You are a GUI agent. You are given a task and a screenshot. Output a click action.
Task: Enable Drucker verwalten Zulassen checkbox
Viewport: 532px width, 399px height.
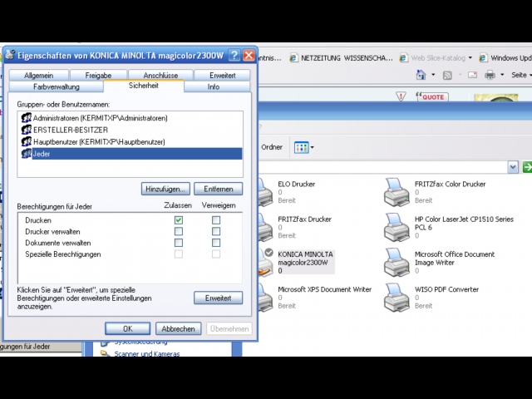(x=179, y=232)
